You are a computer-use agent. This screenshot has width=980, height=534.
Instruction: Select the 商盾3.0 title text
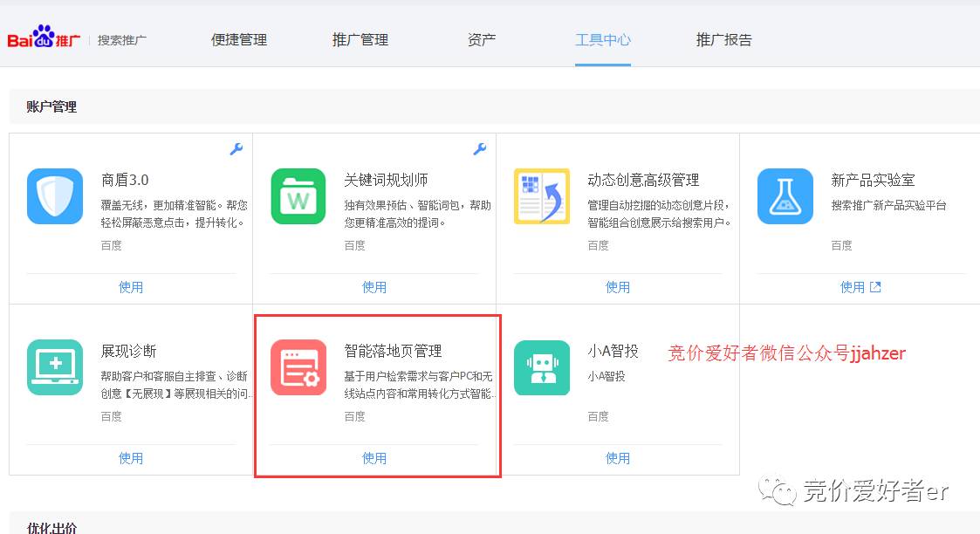point(125,180)
